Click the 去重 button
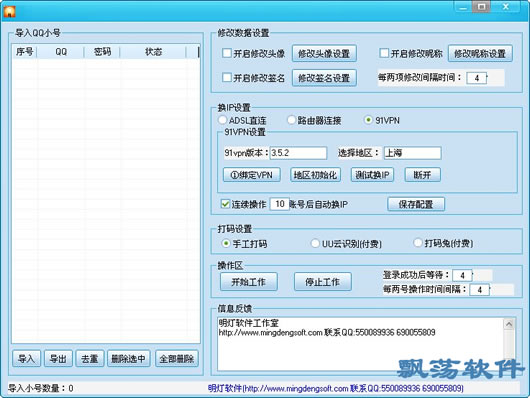Screen dimensions: 530x398 tap(90, 358)
